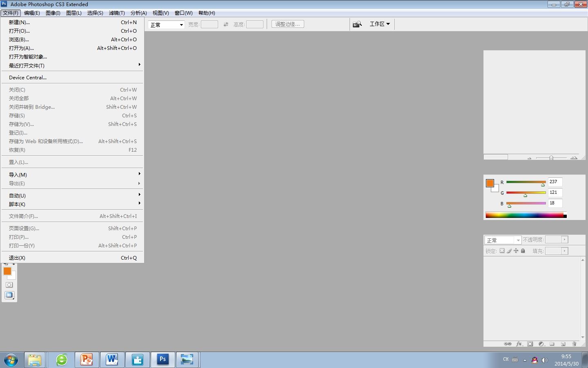Click the 调整边缘... button

[287, 24]
